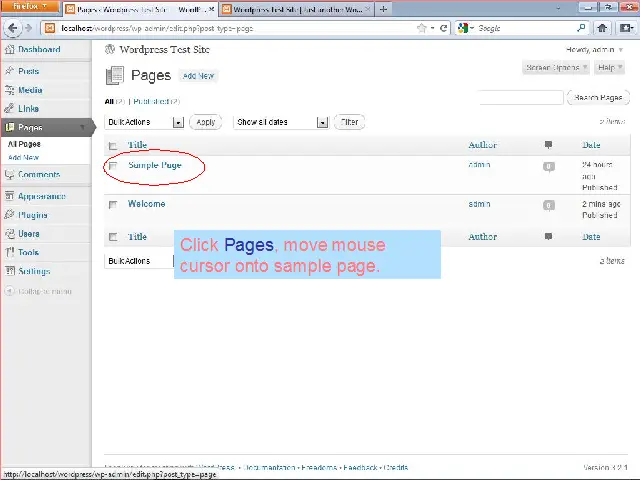Image resolution: width=640 pixels, height=480 pixels.
Task: Click the Links chain icon
Action: tap(9, 109)
